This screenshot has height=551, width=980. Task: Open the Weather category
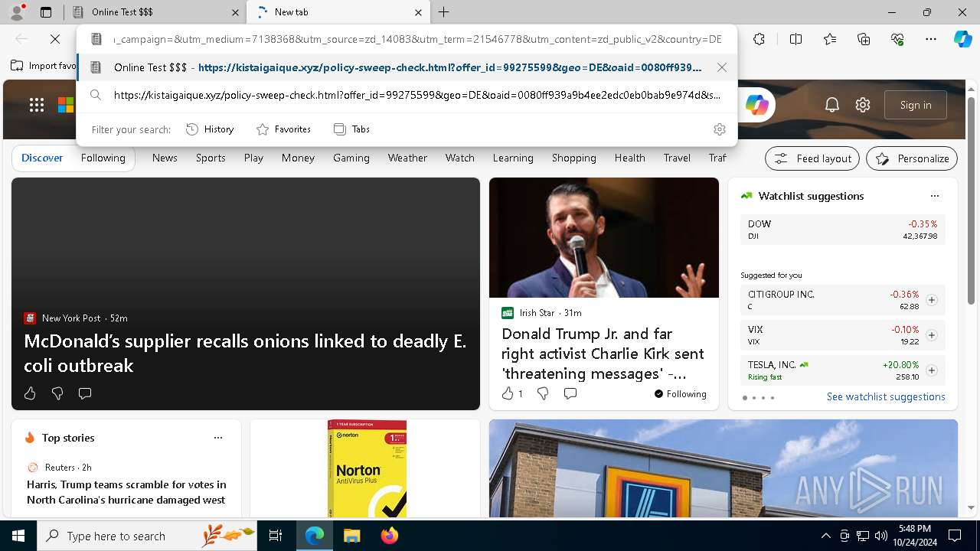pos(407,158)
